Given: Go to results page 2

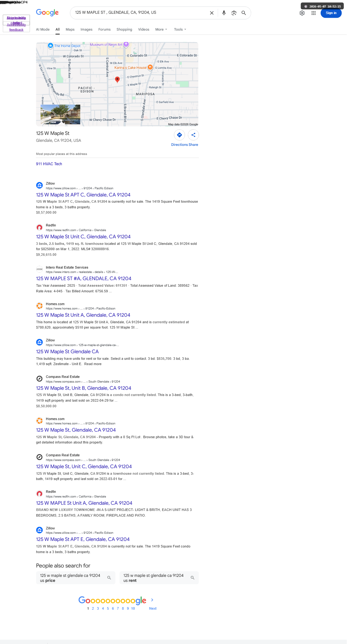Looking at the screenshot, I should (x=93, y=608).
